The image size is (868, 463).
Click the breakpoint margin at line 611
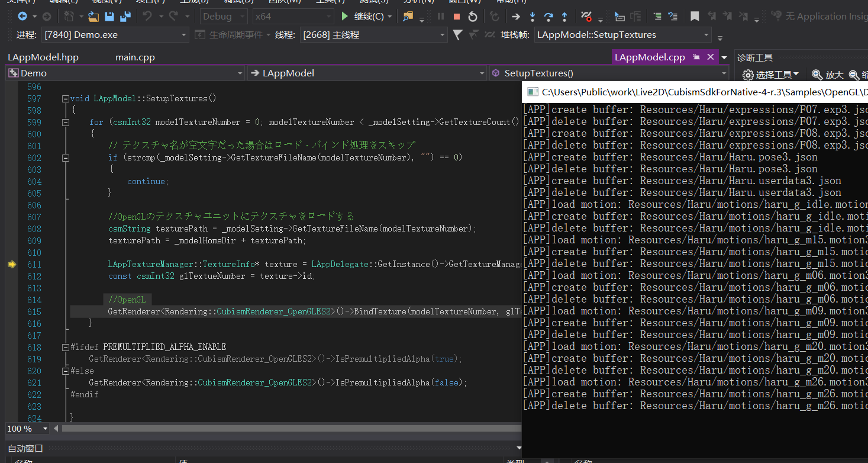point(12,265)
